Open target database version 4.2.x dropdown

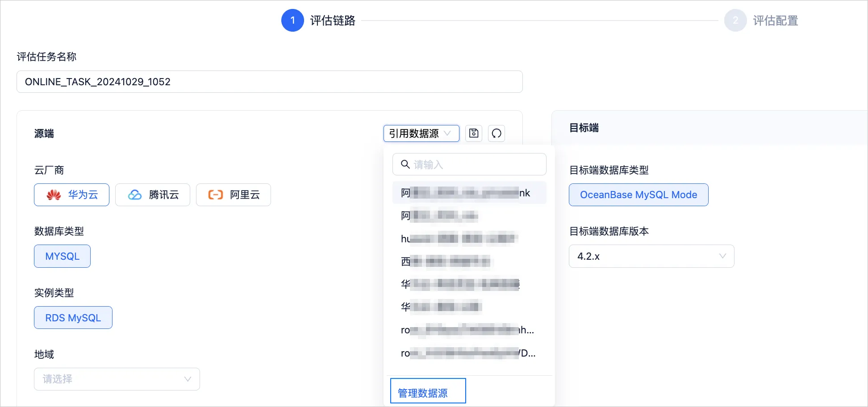click(651, 256)
